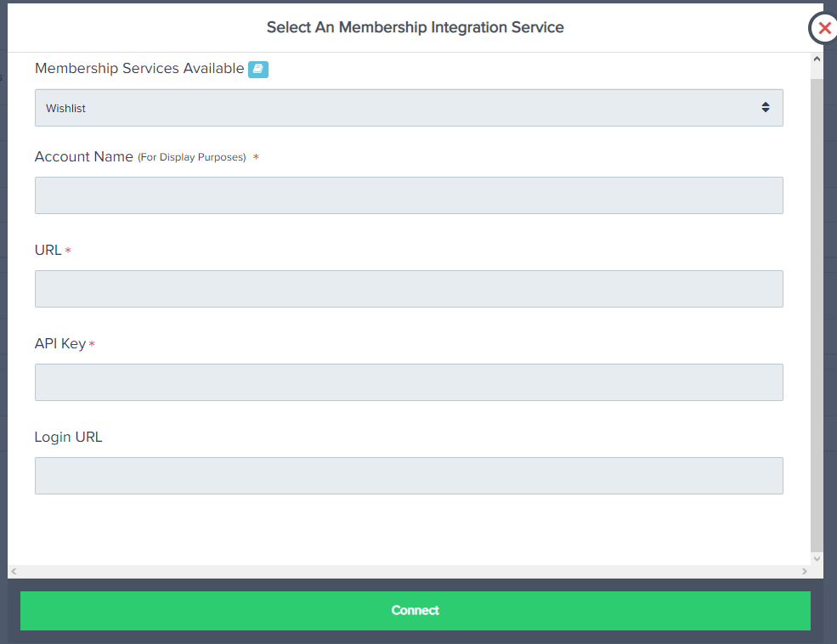Close the dialog with the red X
837x644 pixels.
point(823,28)
